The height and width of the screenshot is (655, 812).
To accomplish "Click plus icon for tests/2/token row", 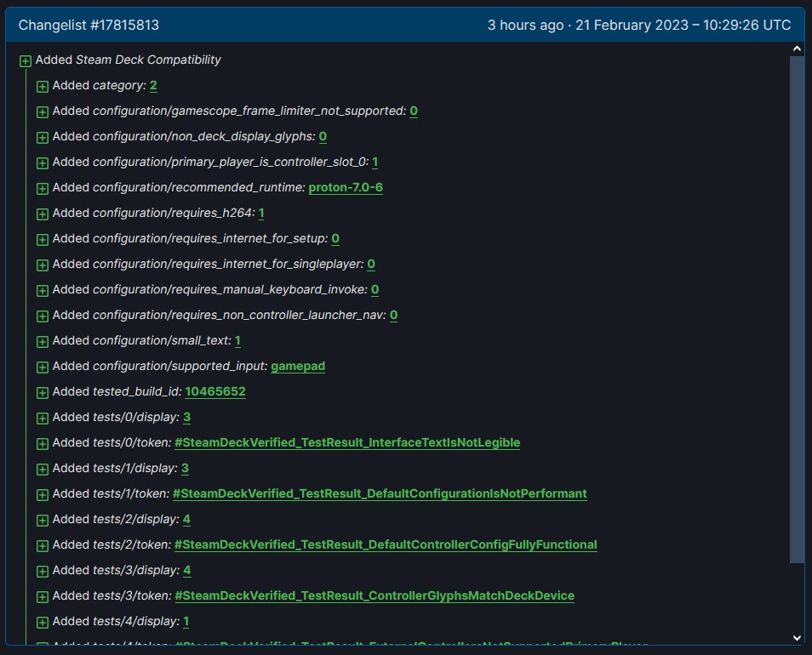I will 43,546.
